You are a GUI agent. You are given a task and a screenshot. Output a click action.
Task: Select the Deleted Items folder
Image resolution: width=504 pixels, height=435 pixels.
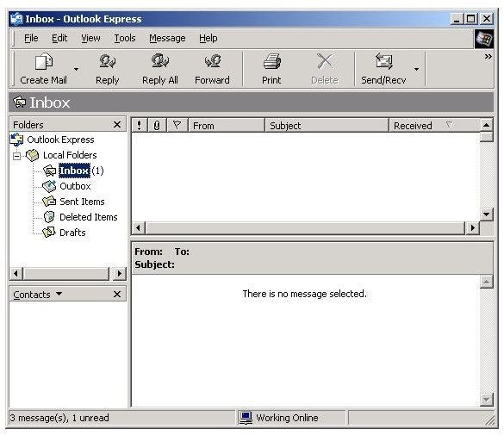click(x=89, y=217)
